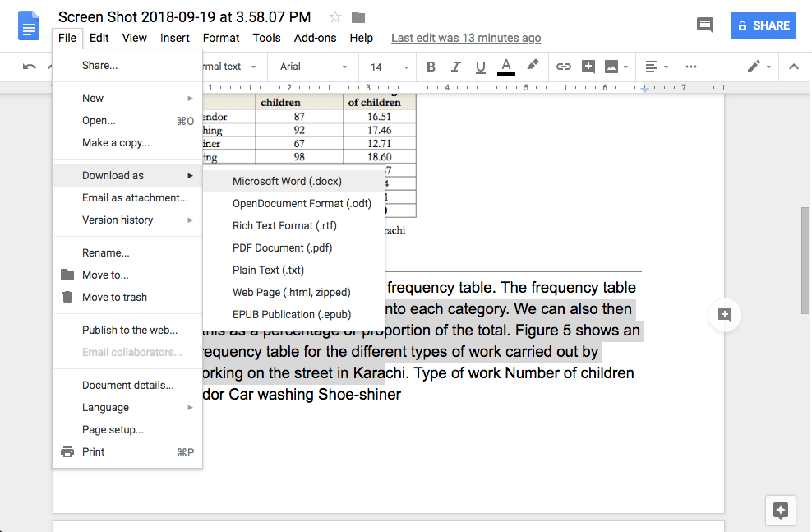Insert an image
Image resolution: width=812 pixels, height=532 pixels.
point(611,67)
